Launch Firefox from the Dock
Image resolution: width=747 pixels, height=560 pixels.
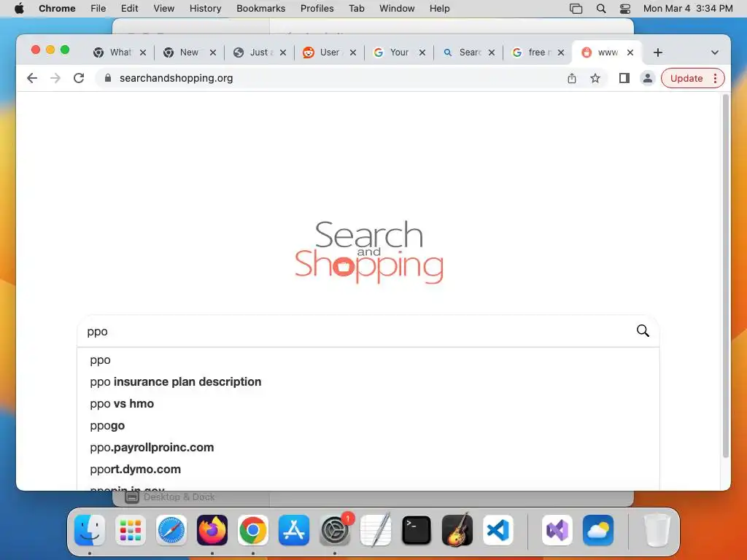click(212, 530)
